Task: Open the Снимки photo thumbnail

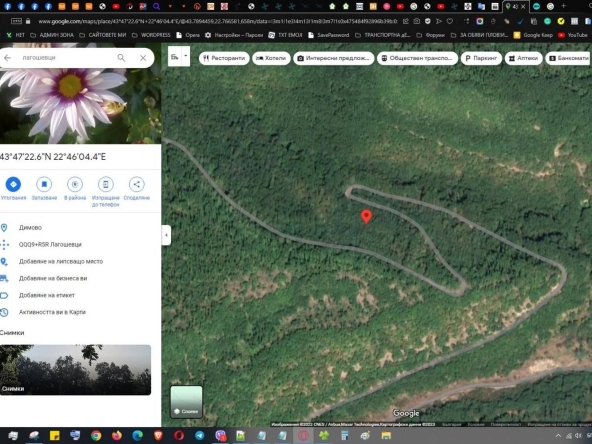Action: coord(76,370)
